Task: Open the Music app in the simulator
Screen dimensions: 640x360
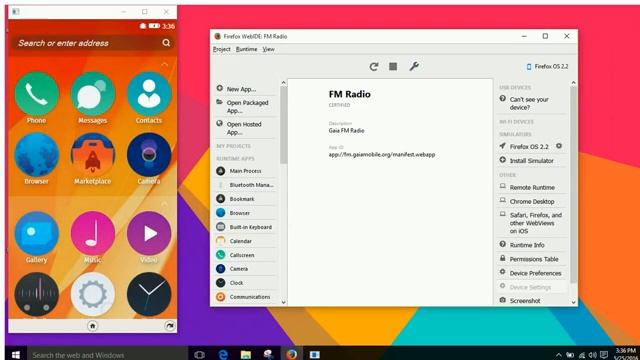Action: [x=93, y=233]
